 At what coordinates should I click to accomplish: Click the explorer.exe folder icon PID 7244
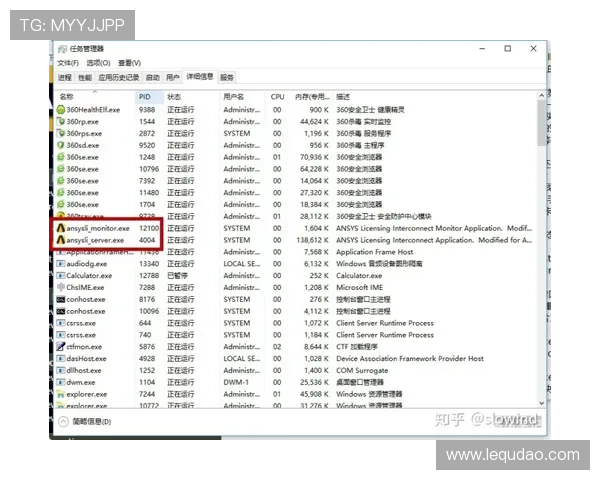point(60,394)
